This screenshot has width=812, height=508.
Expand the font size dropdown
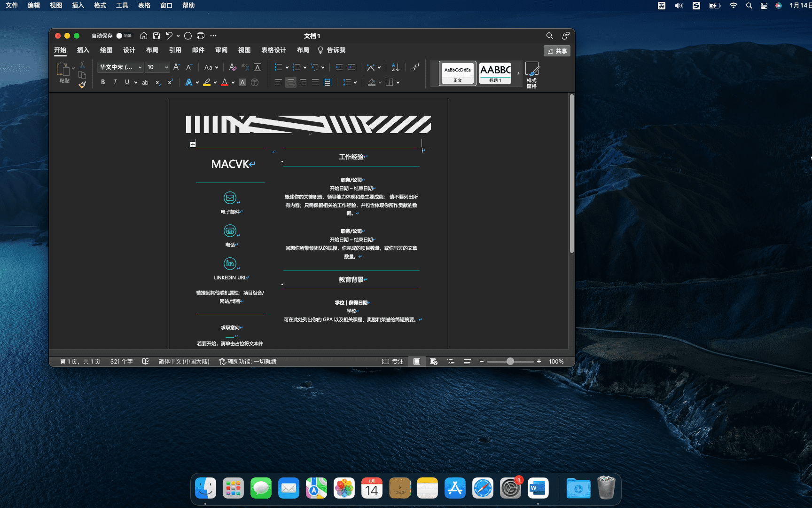tap(157, 67)
